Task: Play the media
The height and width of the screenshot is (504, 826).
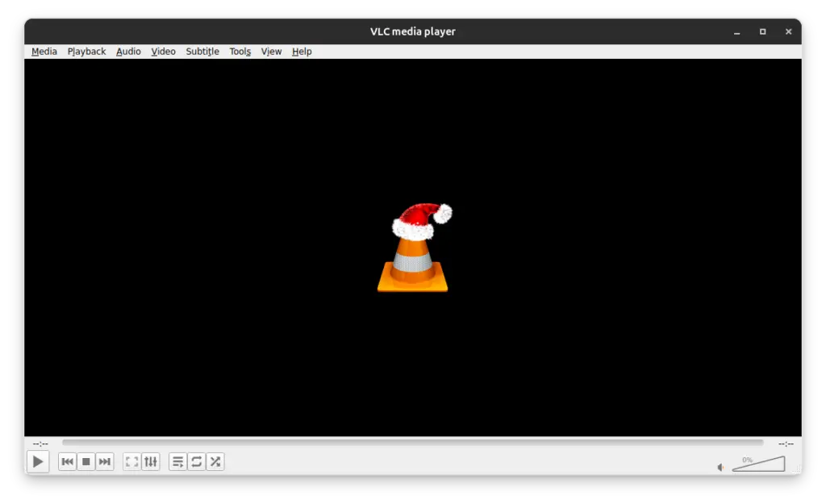Action: click(38, 461)
